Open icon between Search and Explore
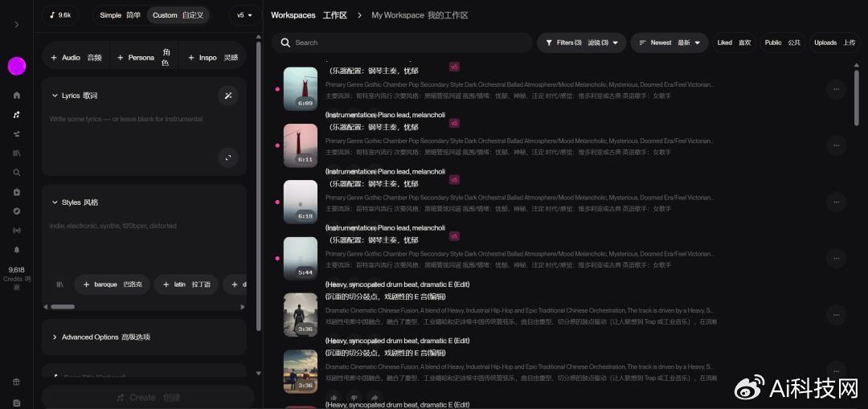 pyautogui.click(x=17, y=192)
